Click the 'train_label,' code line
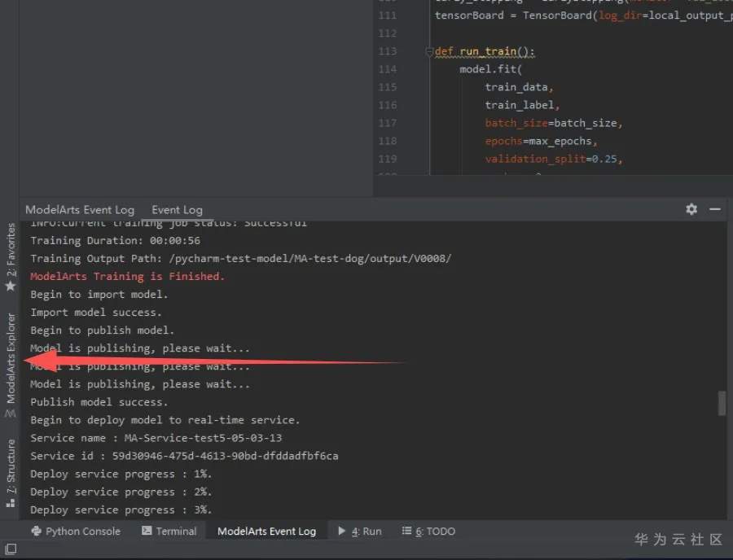733x560 pixels. [x=523, y=105]
